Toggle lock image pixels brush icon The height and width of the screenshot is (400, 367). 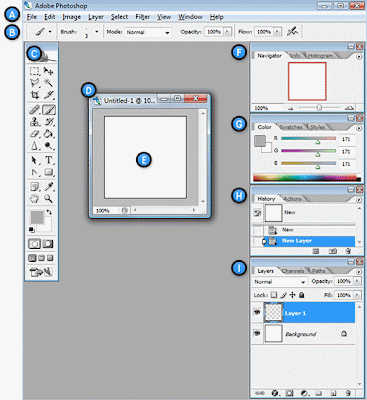coord(283,295)
